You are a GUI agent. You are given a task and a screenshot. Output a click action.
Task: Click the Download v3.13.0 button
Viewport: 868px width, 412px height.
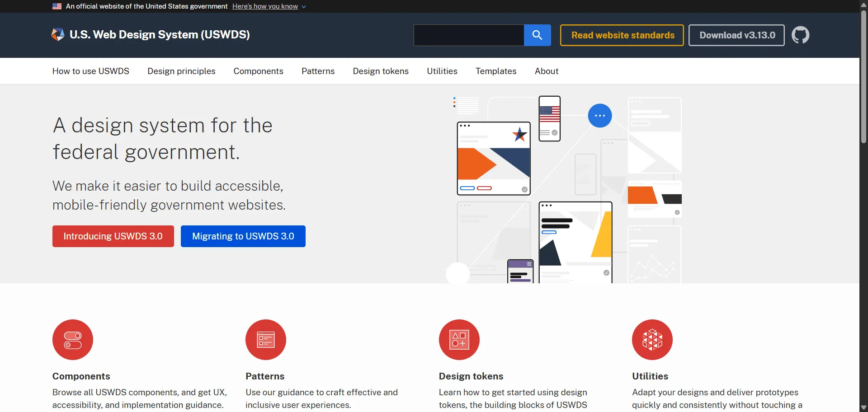click(736, 35)
